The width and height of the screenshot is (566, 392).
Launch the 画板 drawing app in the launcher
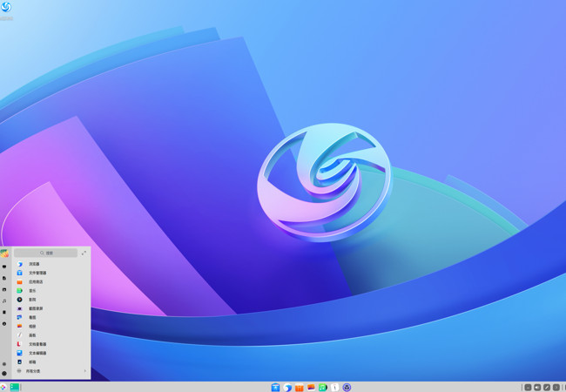51,335
